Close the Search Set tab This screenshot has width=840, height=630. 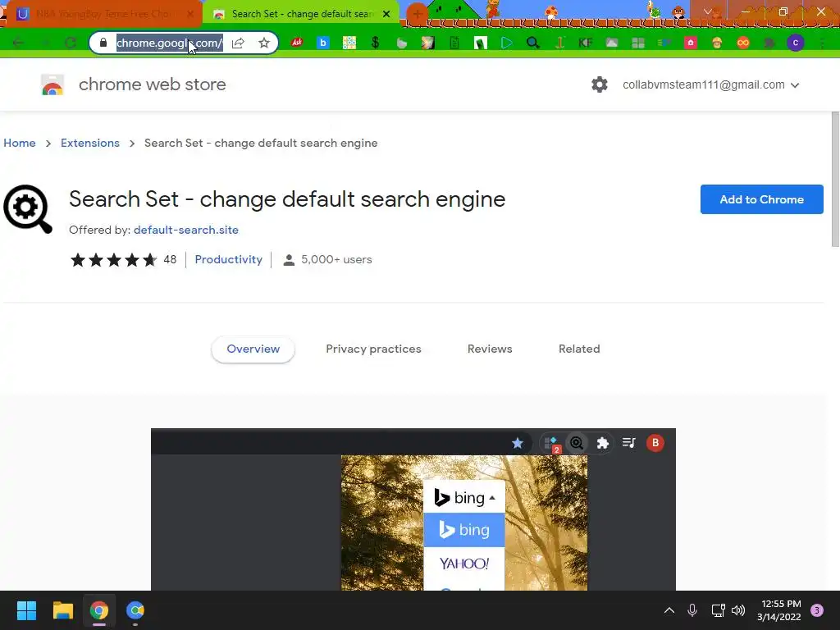pyautogui.click(x=386, y=14)
